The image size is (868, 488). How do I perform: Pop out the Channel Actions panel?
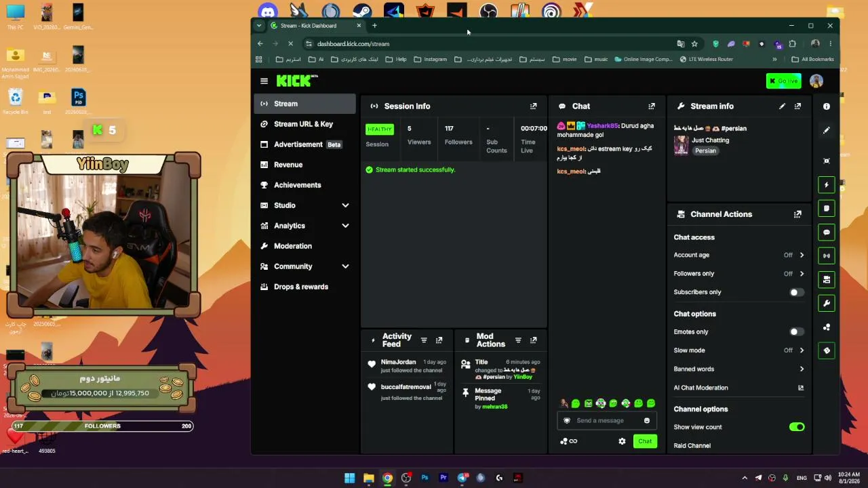[x=797, y=214]
